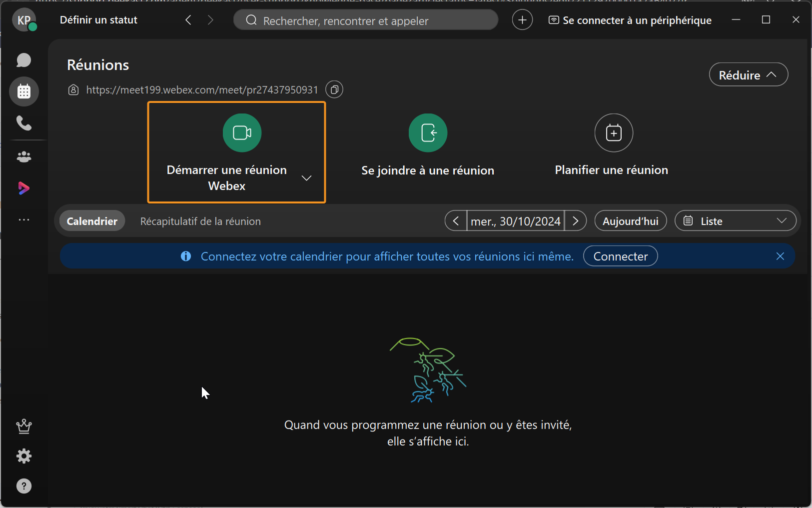The height and width of the screenshot is (508, 812).
Task: Switch to Récapitulatif de la réunion tab
Action: pyautogui.click(x=200, y=221)
